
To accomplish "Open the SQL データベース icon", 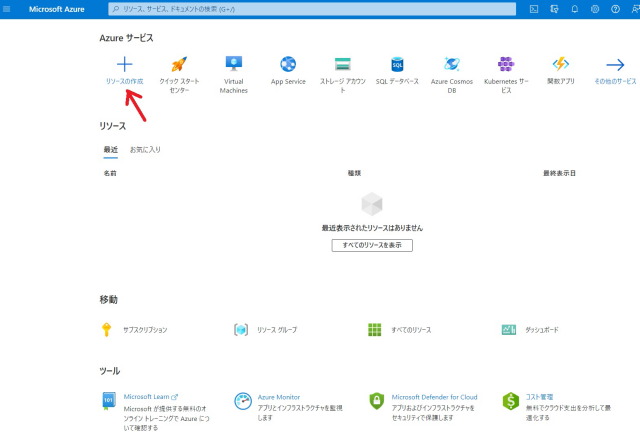I will (x=397, y=64).
